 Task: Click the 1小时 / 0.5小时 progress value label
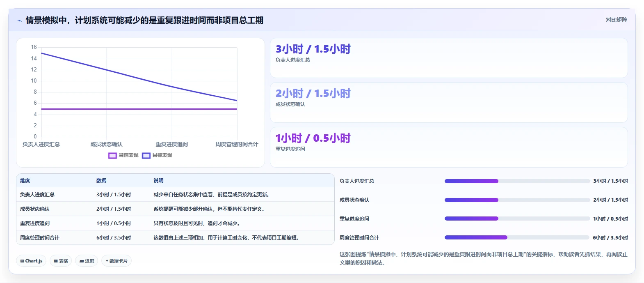610,219
